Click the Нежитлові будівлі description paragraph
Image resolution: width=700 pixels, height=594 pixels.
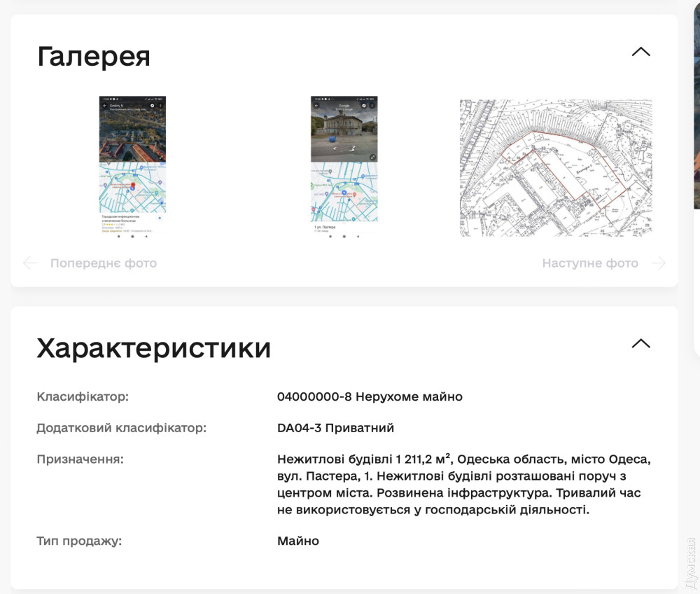463,485
